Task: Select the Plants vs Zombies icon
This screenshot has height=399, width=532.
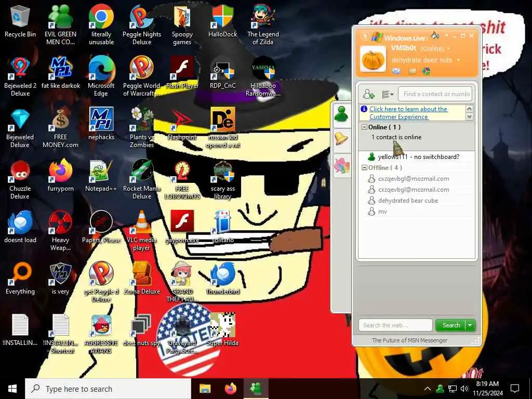Action: (x=142, y=128)
